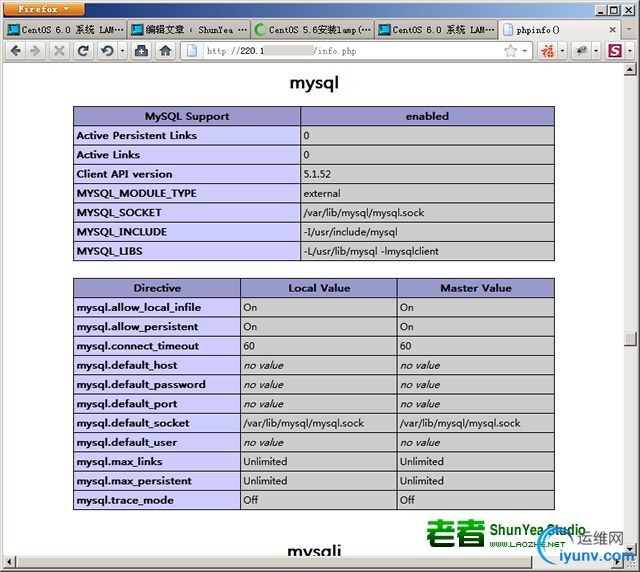The width and height of the screenshot is (640, 572).
Task: Open the undo closed tab dropdown arrow
Action: (x=122, y=51)
